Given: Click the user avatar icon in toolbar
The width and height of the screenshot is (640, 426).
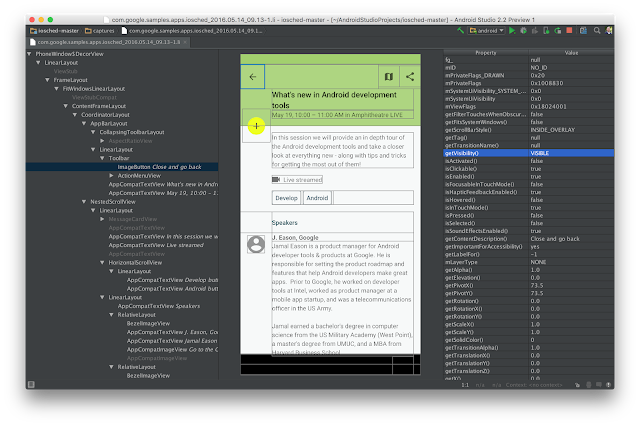Looking at the screenshot, I should 609,31.
